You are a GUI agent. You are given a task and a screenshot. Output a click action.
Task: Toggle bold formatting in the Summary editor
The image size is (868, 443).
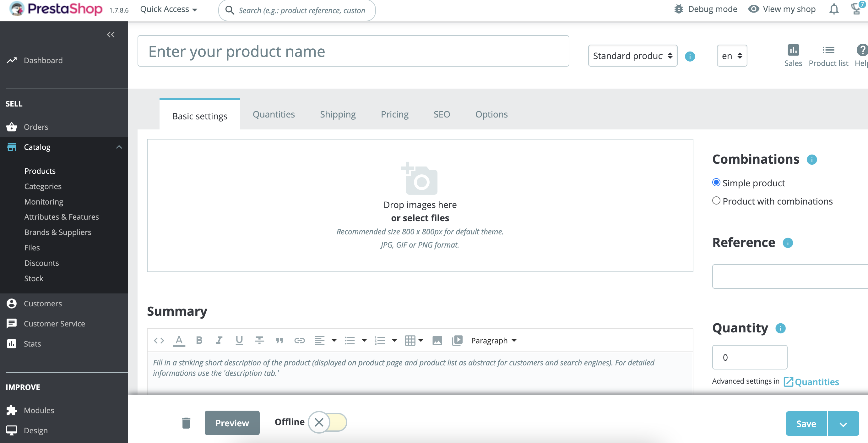[199, 340]
